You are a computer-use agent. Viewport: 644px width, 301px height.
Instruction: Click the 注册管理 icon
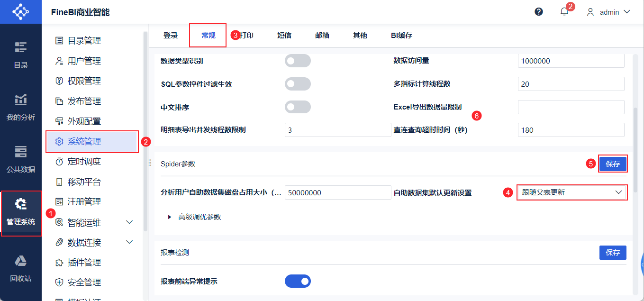coord(59,202)
